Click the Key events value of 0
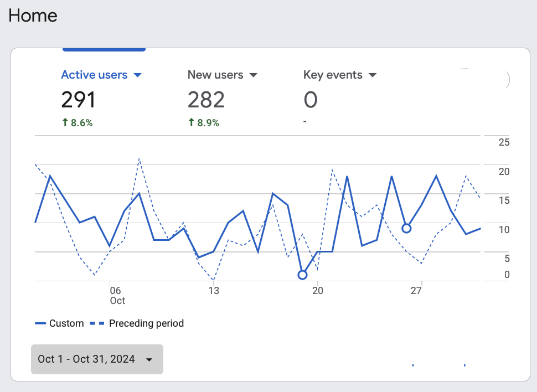The image size is (537, 392). (x=311, y=100)
